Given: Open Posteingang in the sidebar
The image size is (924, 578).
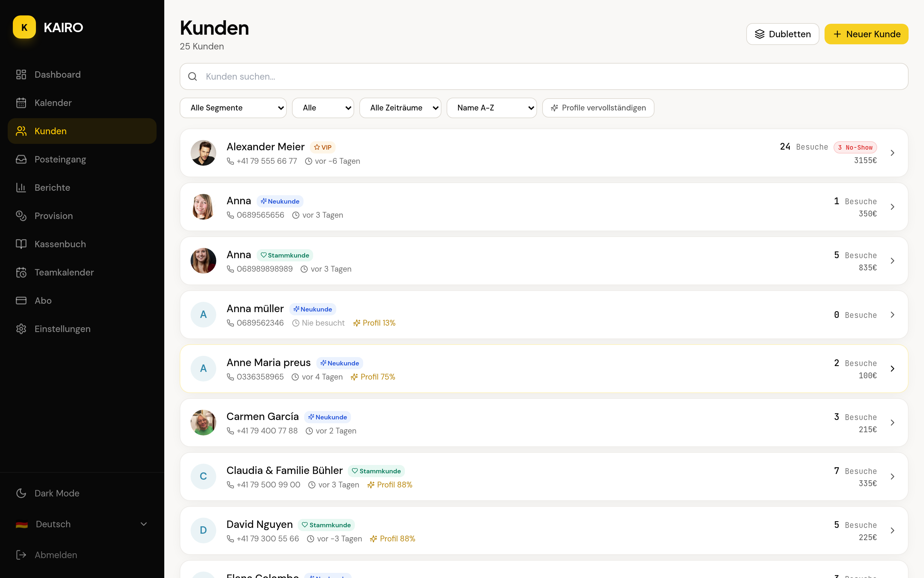Looking at the screenshot, I should [x=82, y=159].
